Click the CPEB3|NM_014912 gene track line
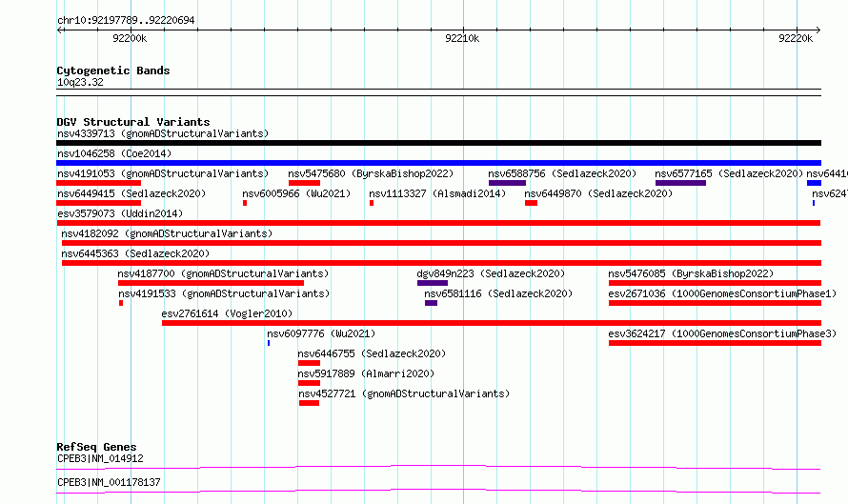Screen dimensions: 848x504 point(438,467)
